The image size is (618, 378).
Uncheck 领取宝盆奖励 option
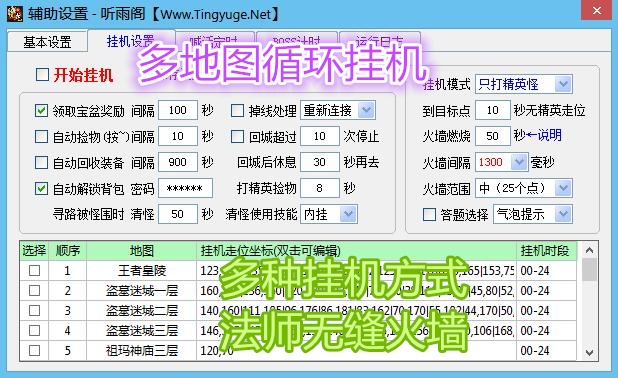click(41, 111)
